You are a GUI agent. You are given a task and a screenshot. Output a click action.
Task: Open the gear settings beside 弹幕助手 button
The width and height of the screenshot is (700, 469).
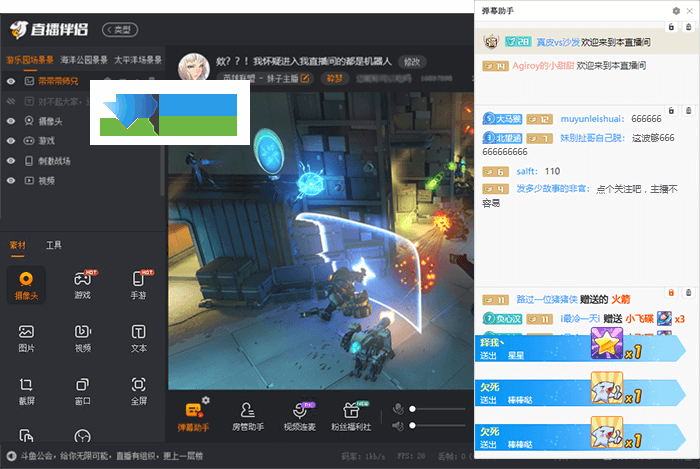(x=206, y=400)
